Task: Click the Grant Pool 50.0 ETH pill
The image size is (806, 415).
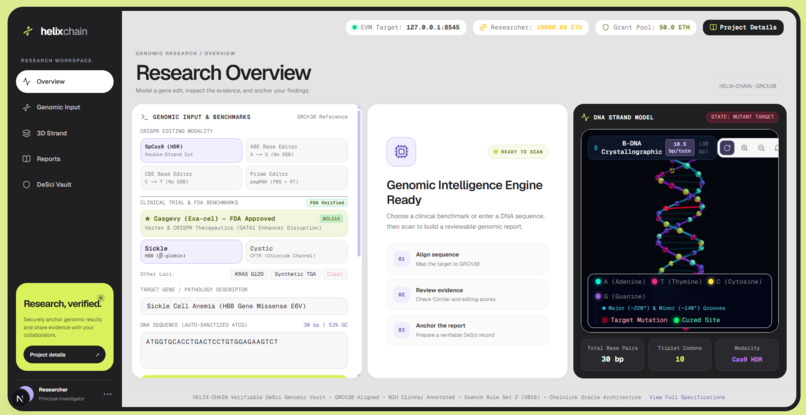Action: (646, 28)
